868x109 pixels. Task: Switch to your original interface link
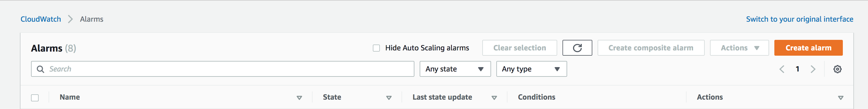[799, 19]
